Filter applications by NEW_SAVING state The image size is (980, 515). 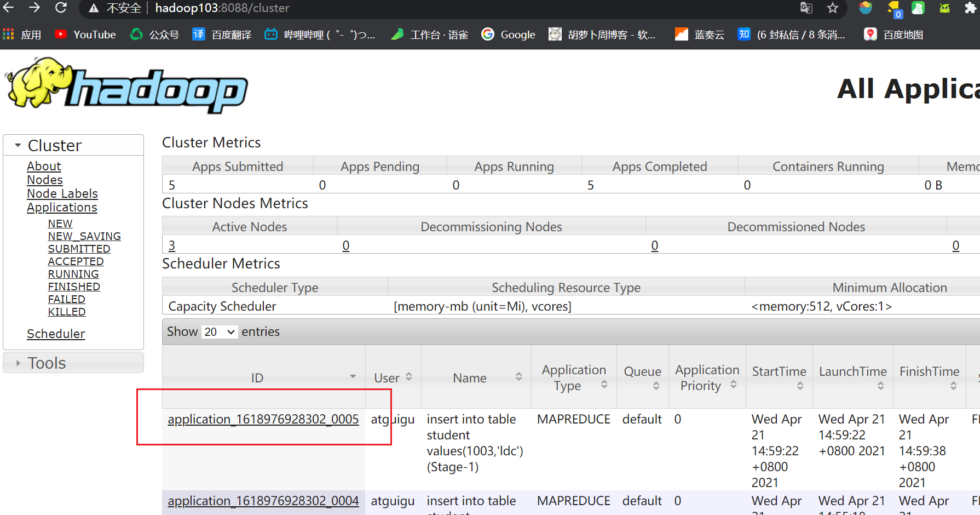[x=84, y=236]
